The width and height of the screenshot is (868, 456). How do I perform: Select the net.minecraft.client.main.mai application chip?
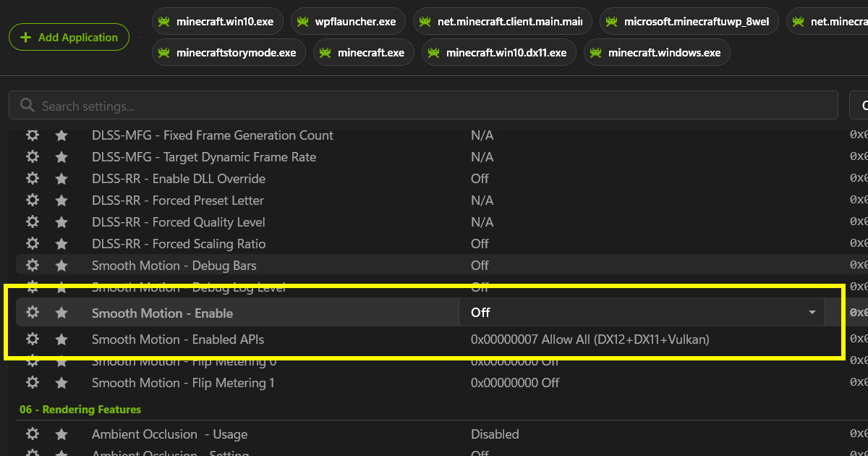[503, 21]
